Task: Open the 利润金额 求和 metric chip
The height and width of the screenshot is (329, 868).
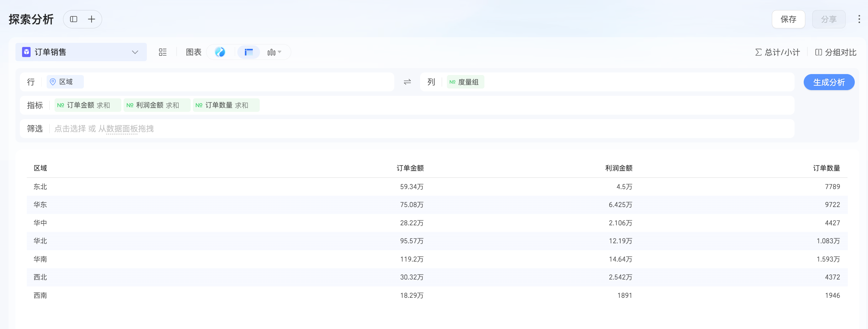Action: [157, 105]
